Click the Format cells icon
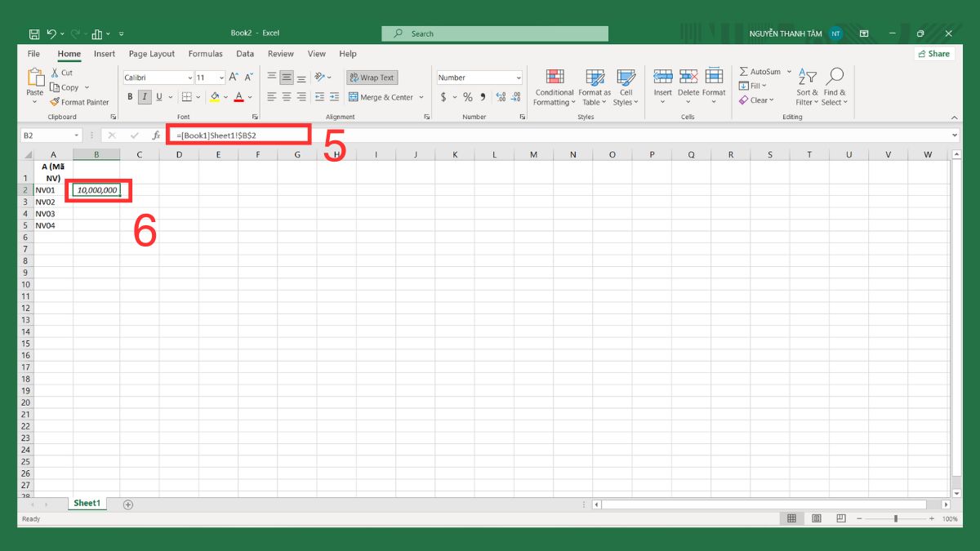Viewport: 980px width, 551px height. tap(714, 76)
